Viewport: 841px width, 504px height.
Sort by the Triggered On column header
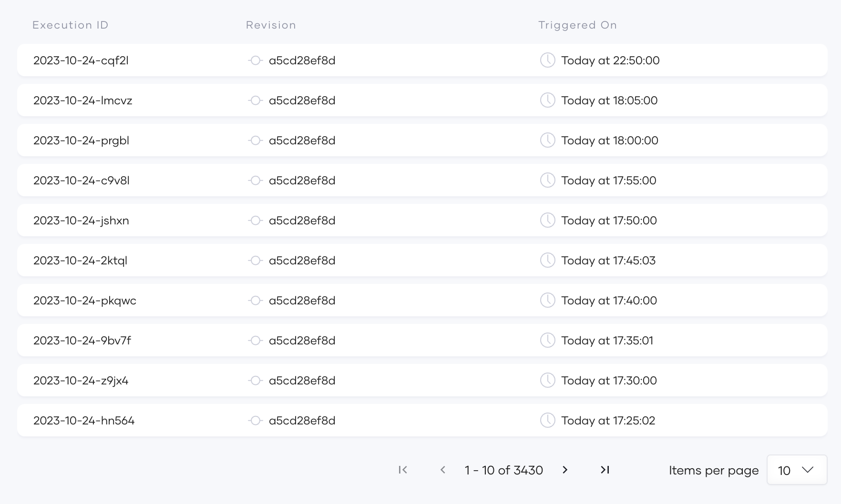577,25
